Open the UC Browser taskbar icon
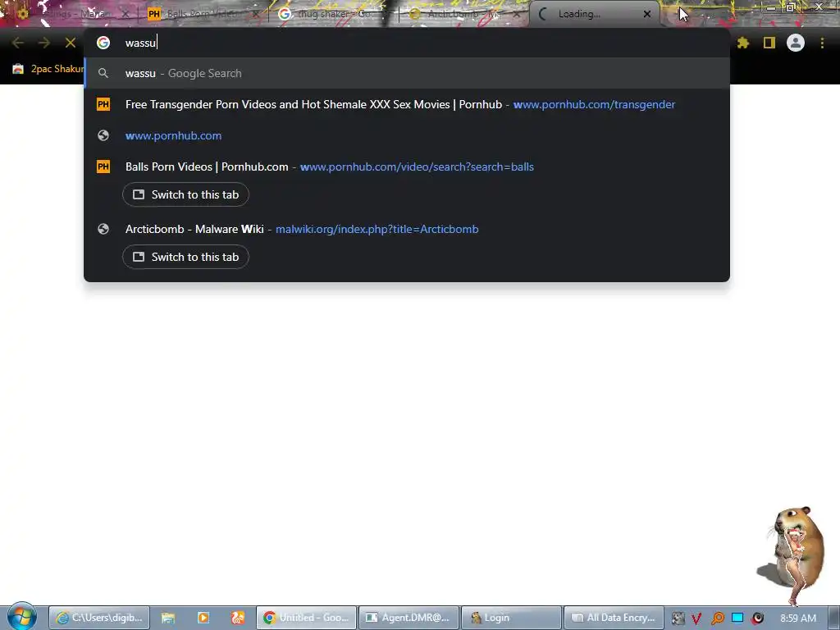This screenshot has height=630, width=840. coord(238,618)
